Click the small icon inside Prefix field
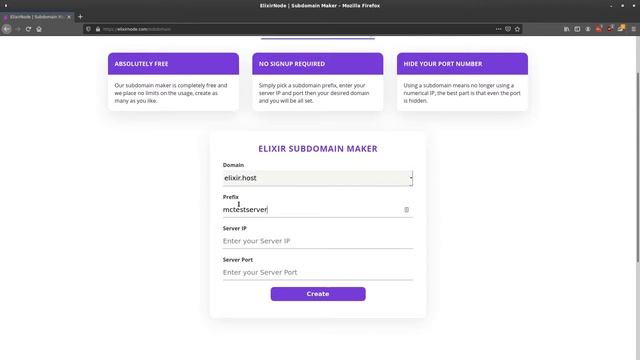Screen dimensions: 640x360 407,209
